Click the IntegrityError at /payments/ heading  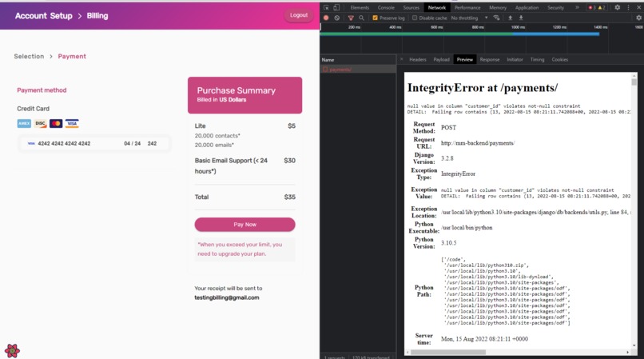(x=483, y=88)
